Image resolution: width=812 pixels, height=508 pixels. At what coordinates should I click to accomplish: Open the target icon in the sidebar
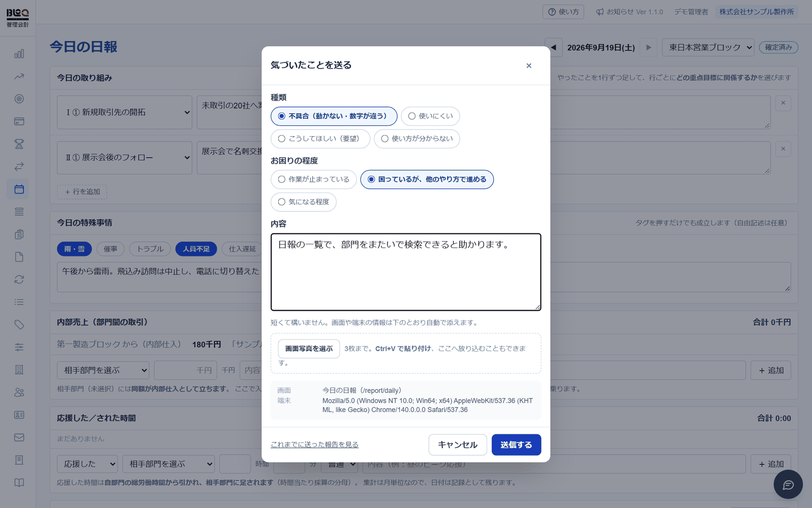(19, 99)
